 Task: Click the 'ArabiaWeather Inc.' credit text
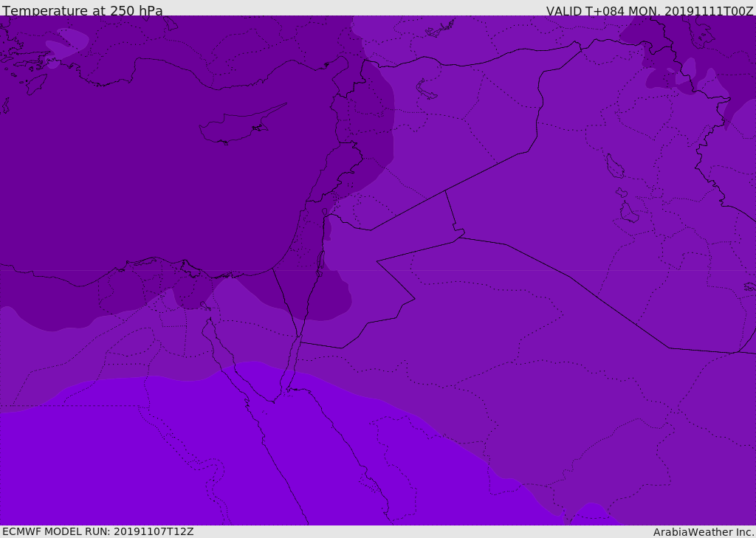704,532
